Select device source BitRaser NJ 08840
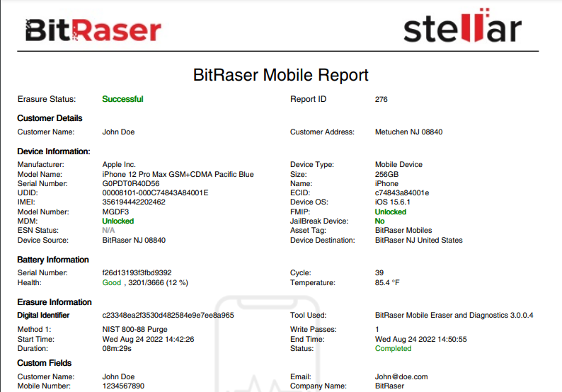562x392 pixels. pyautogui.click(x=134, y=240)
